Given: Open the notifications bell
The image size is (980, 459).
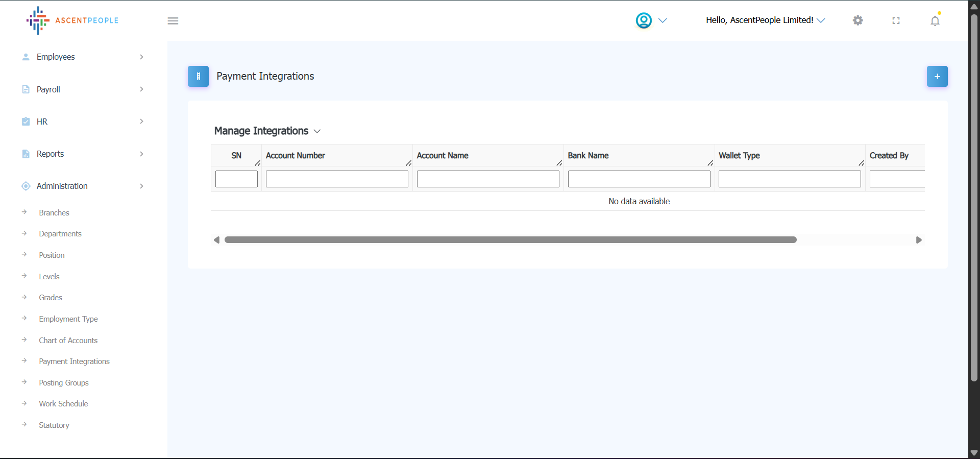Looking at the screenshot, I should [x=935, y=21].
